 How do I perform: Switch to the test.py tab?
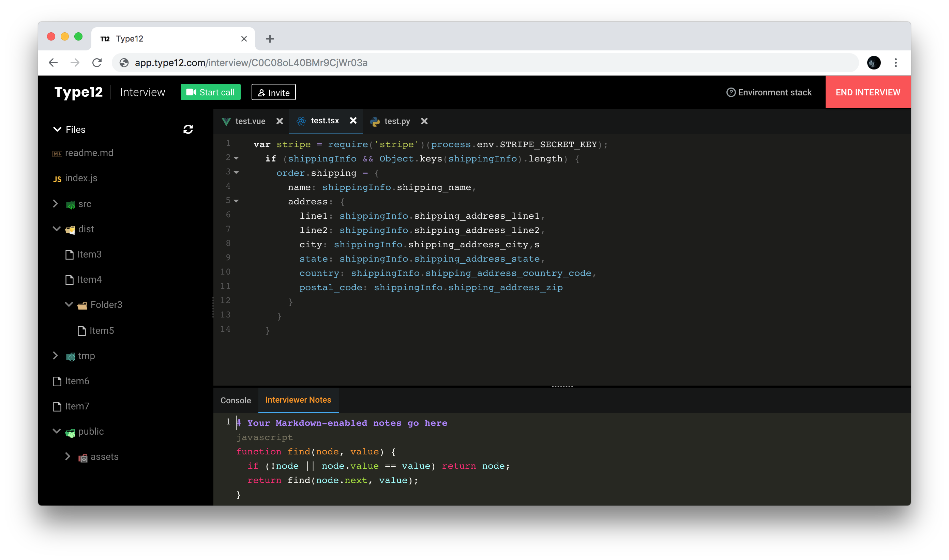point(396,121)
